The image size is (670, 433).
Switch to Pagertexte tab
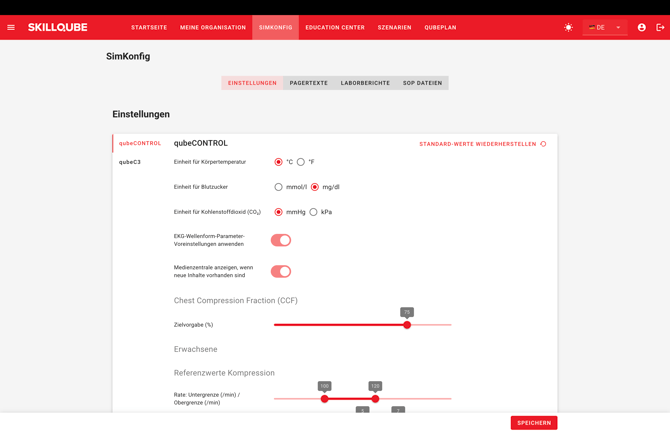309,83
